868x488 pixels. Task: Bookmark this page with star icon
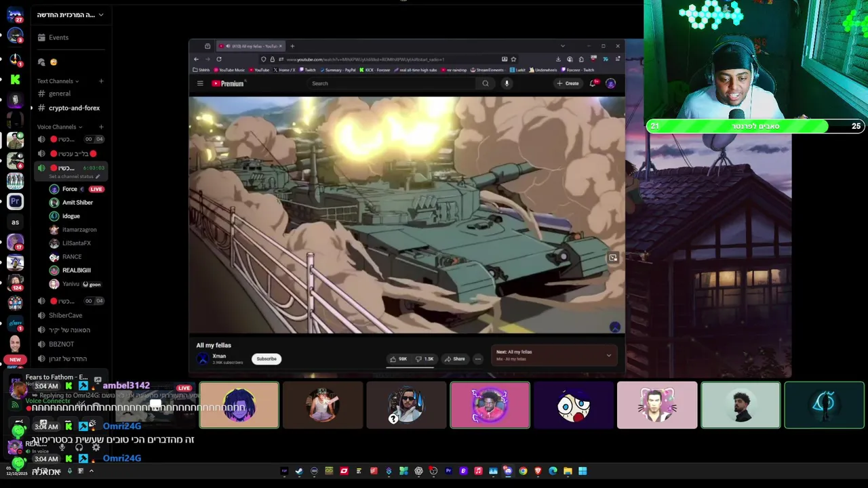coord(513,59)
